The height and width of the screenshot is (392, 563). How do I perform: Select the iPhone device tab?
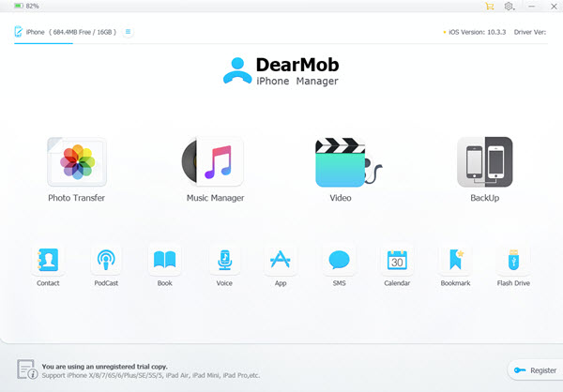pos(65,32)
